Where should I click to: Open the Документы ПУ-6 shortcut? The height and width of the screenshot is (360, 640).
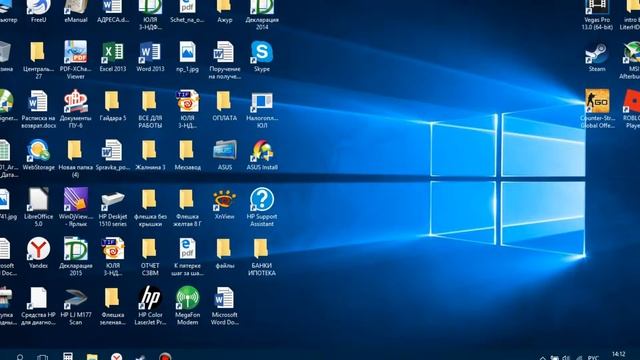(x=76, y=109)
